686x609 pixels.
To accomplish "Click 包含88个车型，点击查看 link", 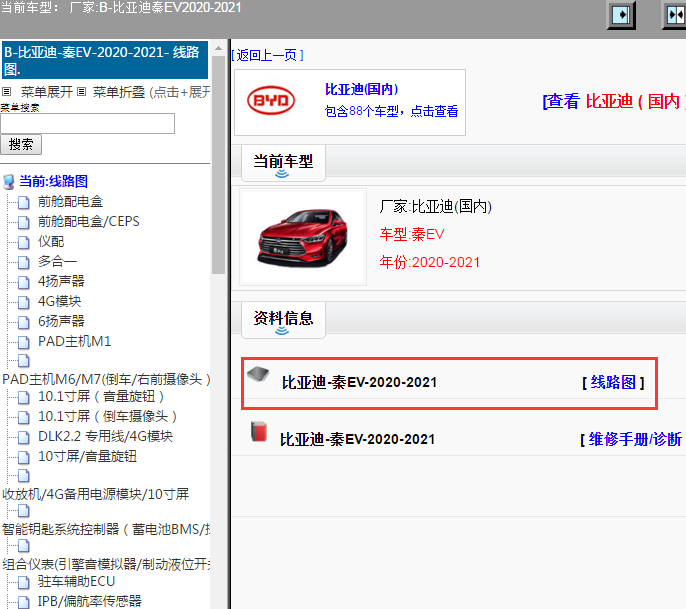I will point(392,111).
